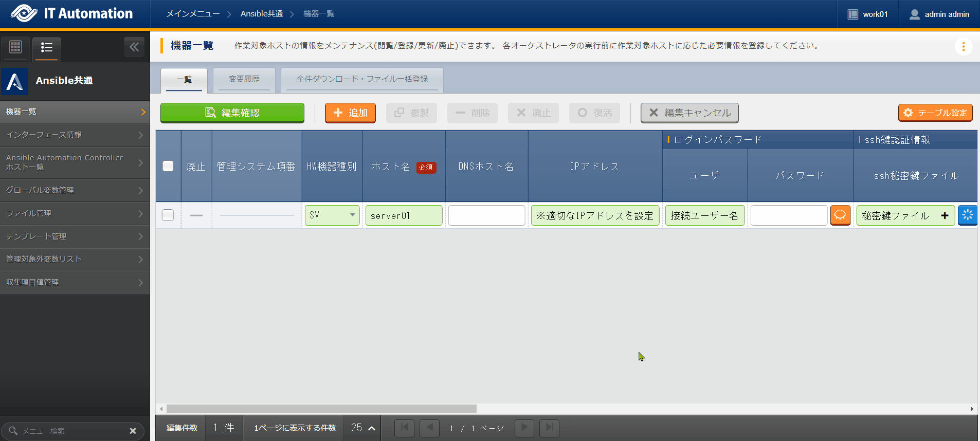Click the IT Automation logo icon
This screenshot has height=441, width=980.
[x=24, y=13]
